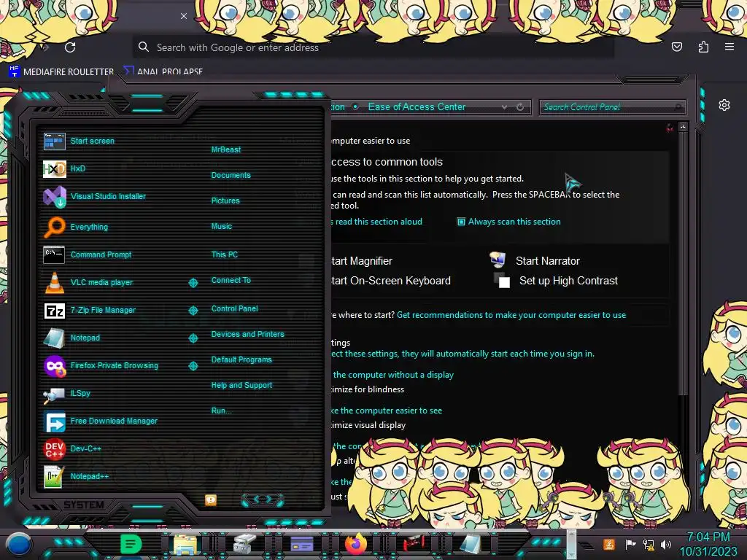Open Free Download Manager
The image size is (747, 560).
(x=100, y=421)
